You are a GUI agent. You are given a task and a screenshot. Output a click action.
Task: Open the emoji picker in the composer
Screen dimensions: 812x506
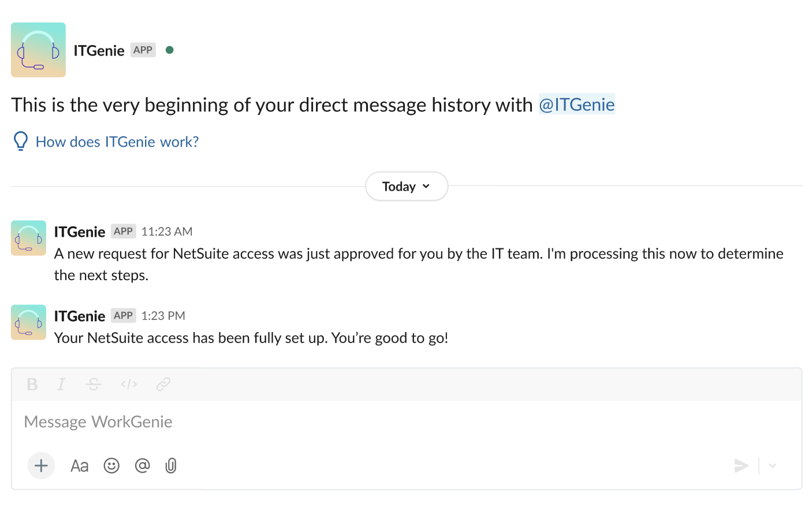111,466
